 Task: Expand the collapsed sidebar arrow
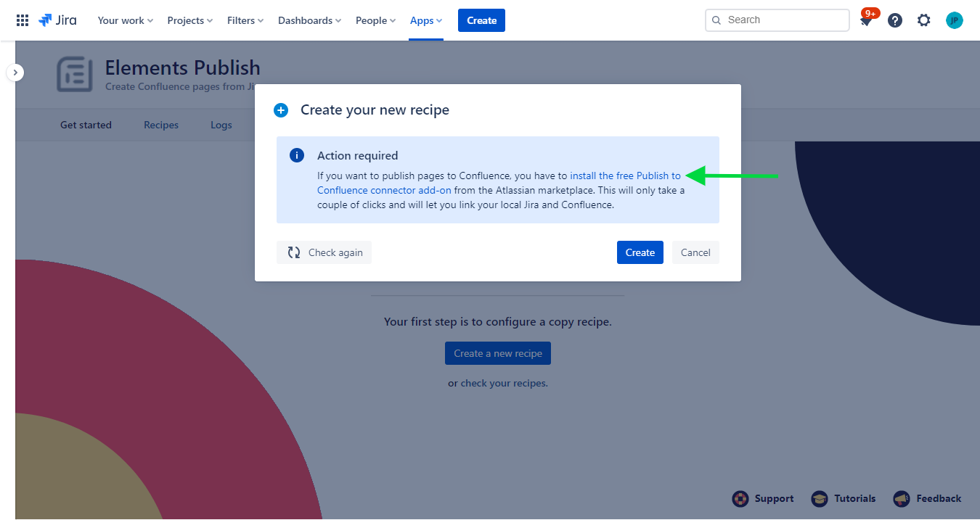tap(16, 73)
